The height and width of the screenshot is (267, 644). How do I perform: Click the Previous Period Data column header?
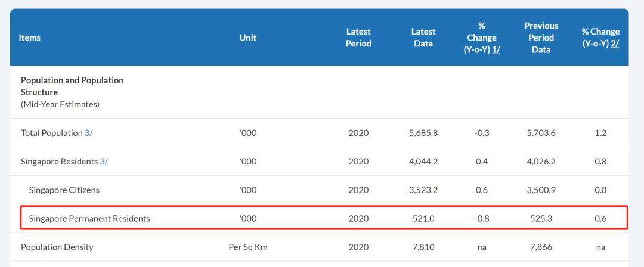[541, 38]
